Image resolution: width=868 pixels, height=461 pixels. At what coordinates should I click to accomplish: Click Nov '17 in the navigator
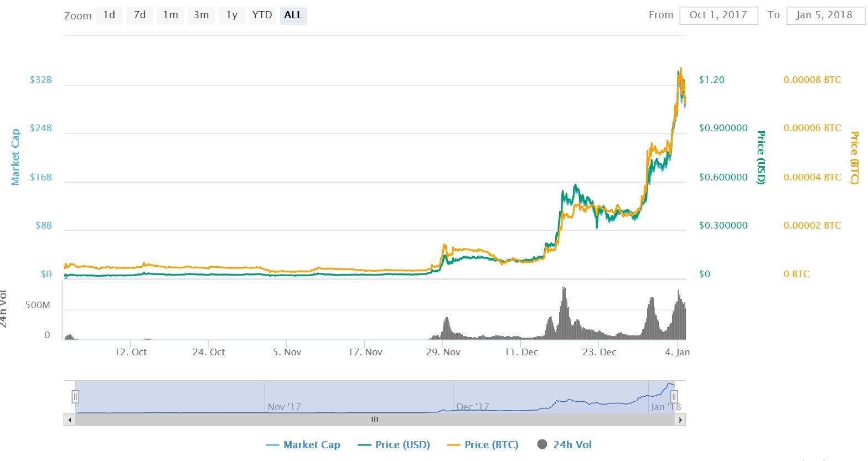pyautogui.click(x=285, y=407)
